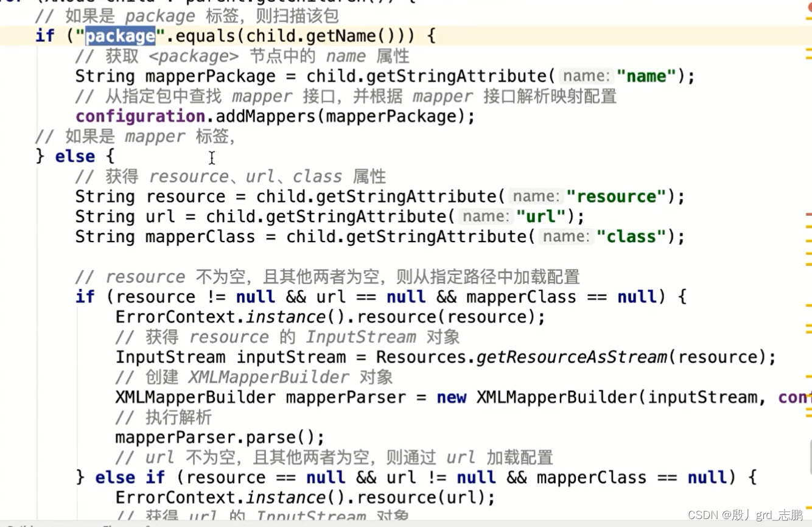This screenshot has height=527, width=812.
Task: Click the "url" string literal argument
Action: [541, 217]
